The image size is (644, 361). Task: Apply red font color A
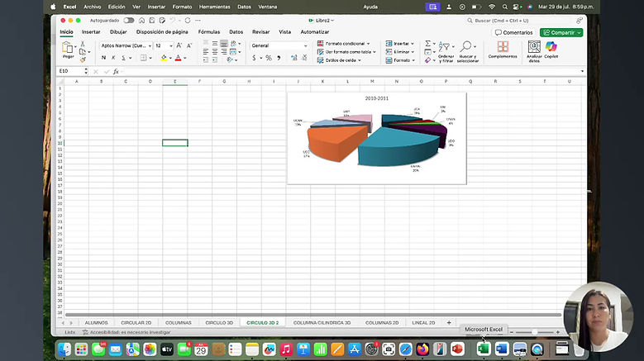pyautogui.click(x=179, y=58)
